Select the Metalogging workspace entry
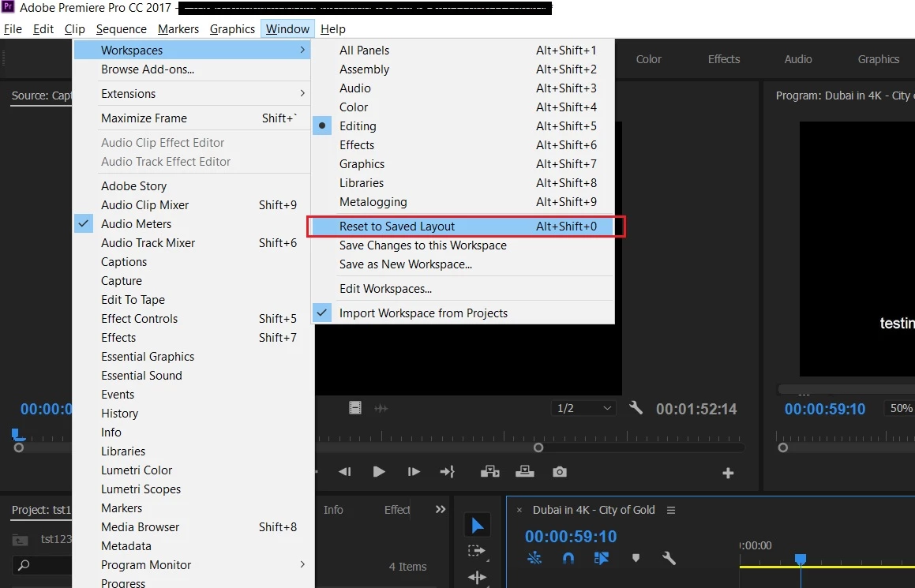 462,202
